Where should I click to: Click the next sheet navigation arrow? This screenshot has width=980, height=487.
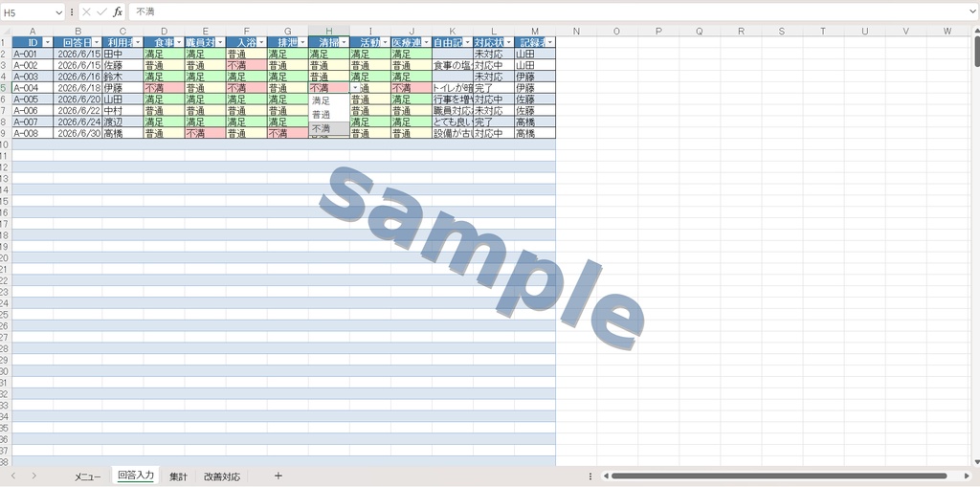33,476
